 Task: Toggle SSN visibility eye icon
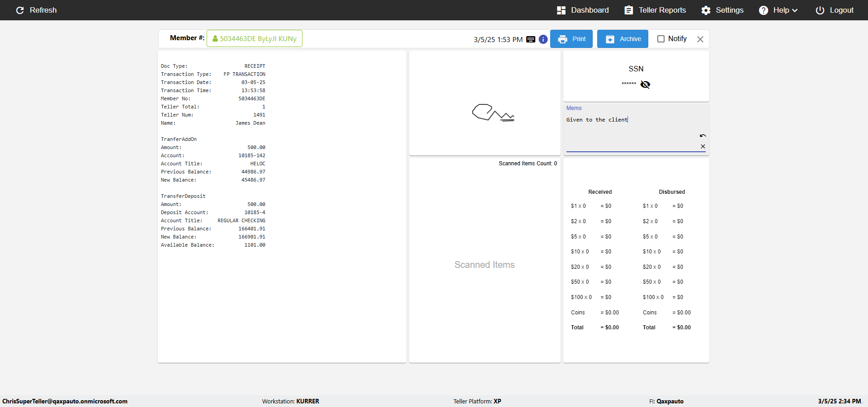(x=645, y=84)
